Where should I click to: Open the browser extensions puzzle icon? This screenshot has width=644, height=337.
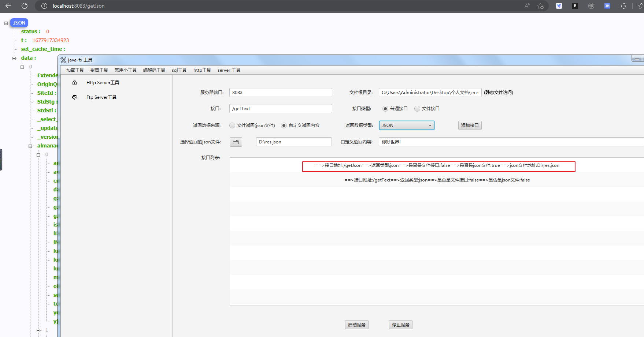(623, 6)
